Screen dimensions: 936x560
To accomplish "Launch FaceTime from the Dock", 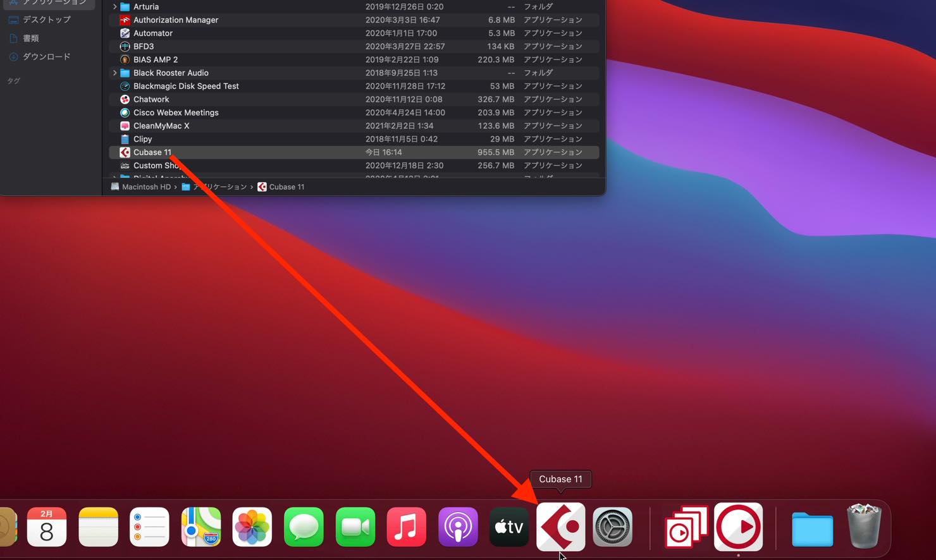I will click(355, 527).
